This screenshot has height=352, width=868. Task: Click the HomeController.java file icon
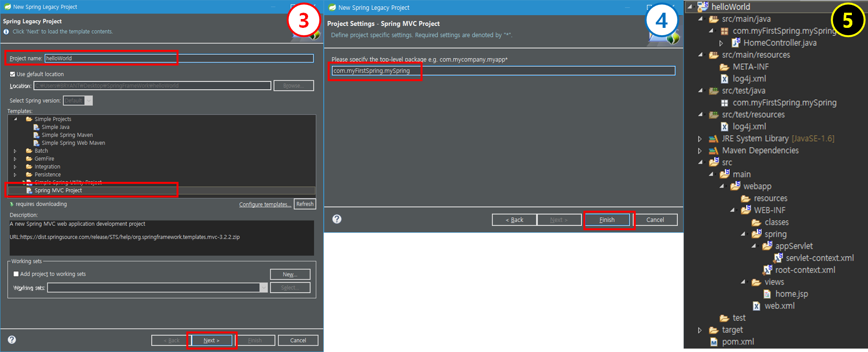point(735,43)
